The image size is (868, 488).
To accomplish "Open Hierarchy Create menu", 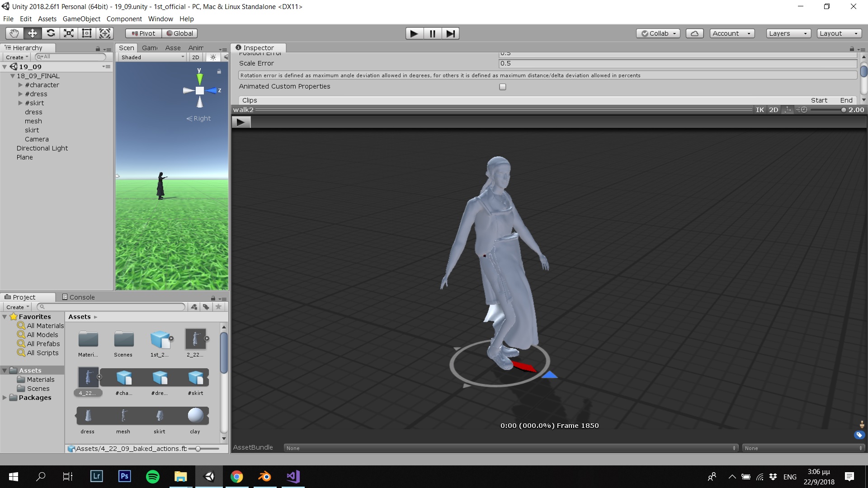I will pyautogui.click(x=17, y=57).
